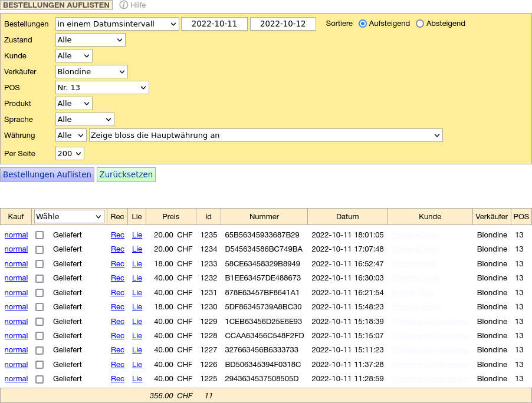Click the Bestellungen Auflisten button
Image resolution: width=532 pixels, height=403 pixels.
coord(47,174)
